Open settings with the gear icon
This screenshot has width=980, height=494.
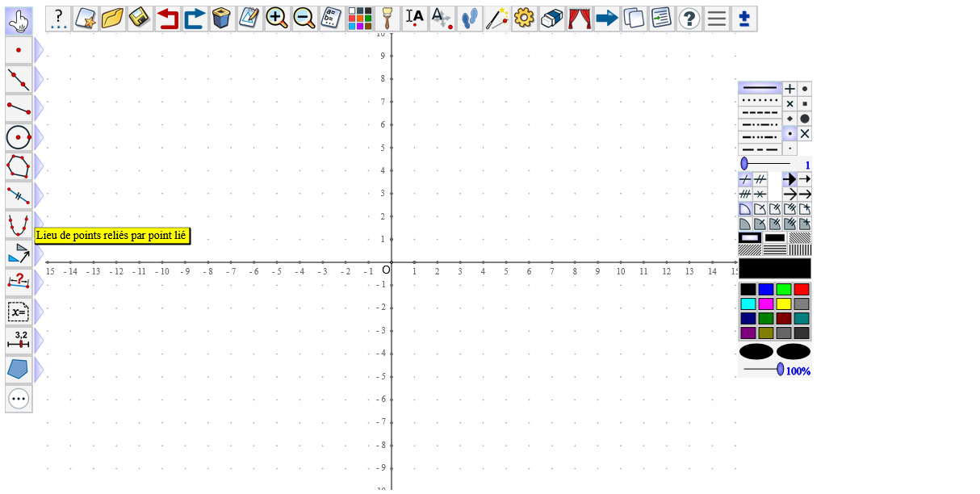(525, 19)
